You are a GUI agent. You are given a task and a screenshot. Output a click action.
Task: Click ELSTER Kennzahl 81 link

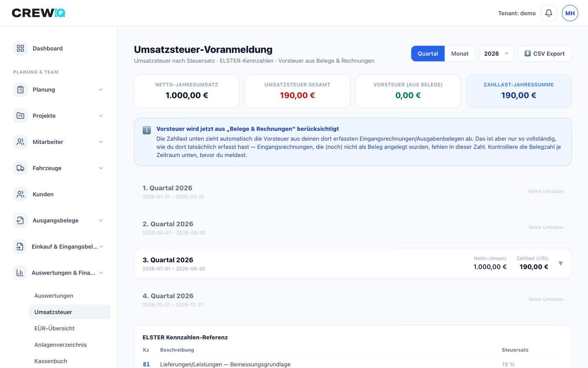[146, 364]
